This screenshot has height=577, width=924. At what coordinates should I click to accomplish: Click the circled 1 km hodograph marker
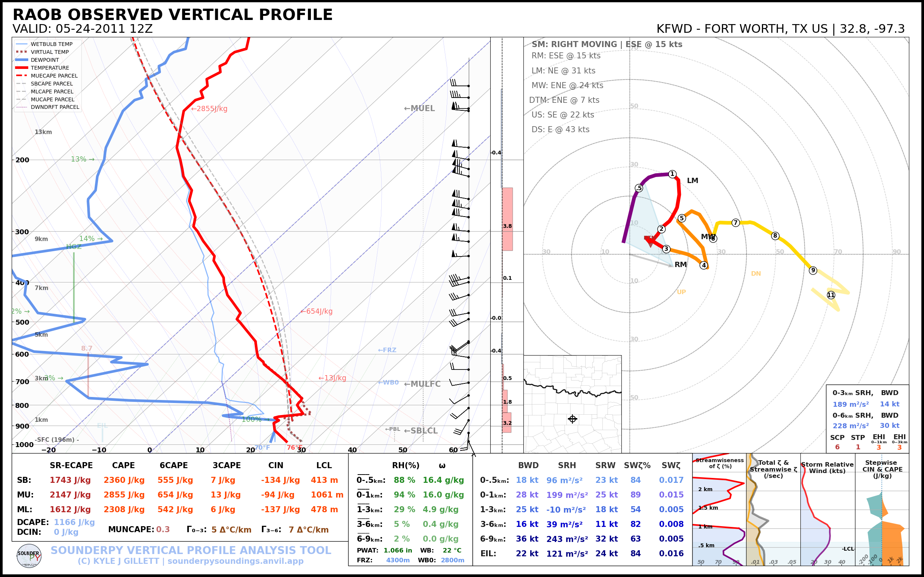click(672, 174)
